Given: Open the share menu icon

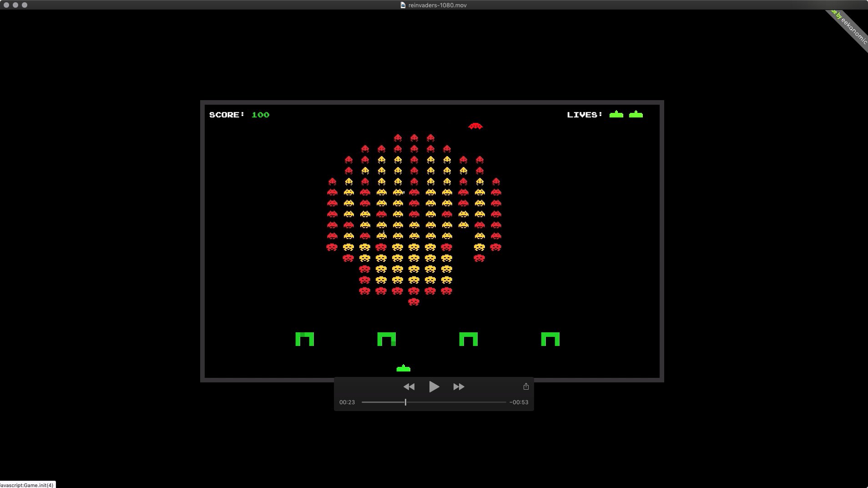Looking at the screenshot, I should [526, 386].
